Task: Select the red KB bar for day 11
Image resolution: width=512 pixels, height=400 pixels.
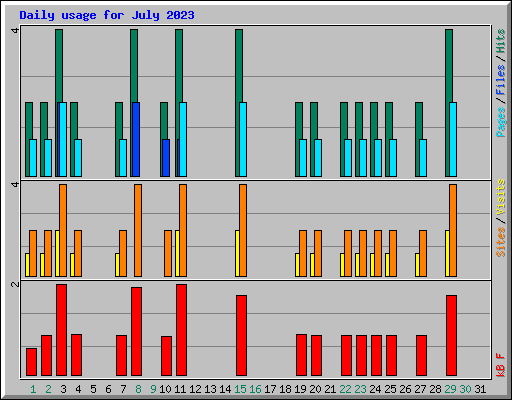Action: pos(181,330)
